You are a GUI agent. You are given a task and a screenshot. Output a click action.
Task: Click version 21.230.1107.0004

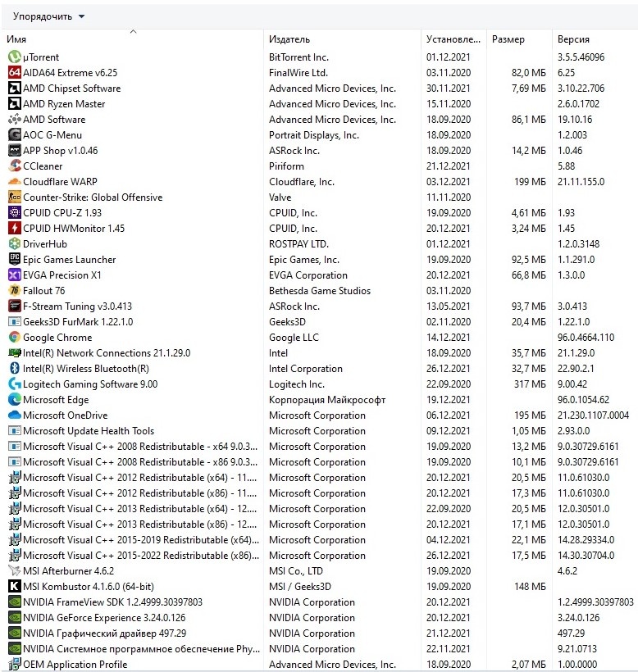pos(593,415)
